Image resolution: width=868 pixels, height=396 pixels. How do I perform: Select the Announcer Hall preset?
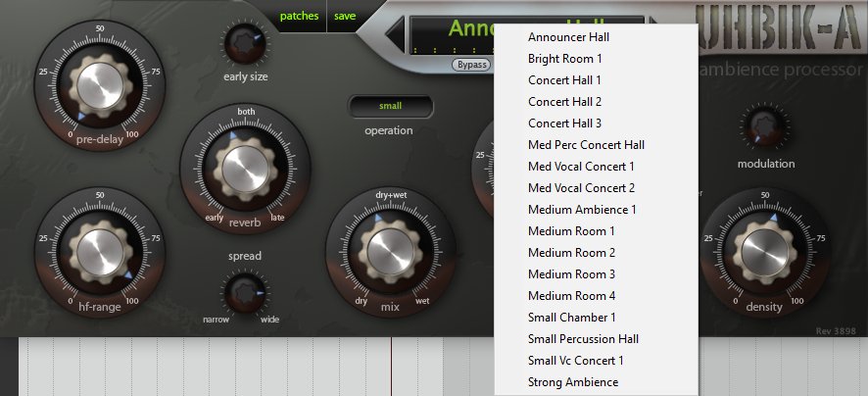(x=597, y=37)
